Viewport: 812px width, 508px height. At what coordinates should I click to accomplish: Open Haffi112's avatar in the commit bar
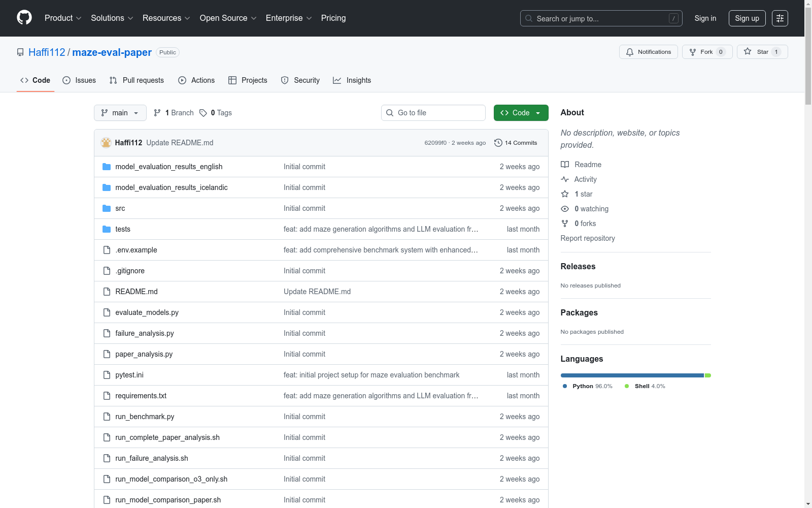[x=106, y=143]
